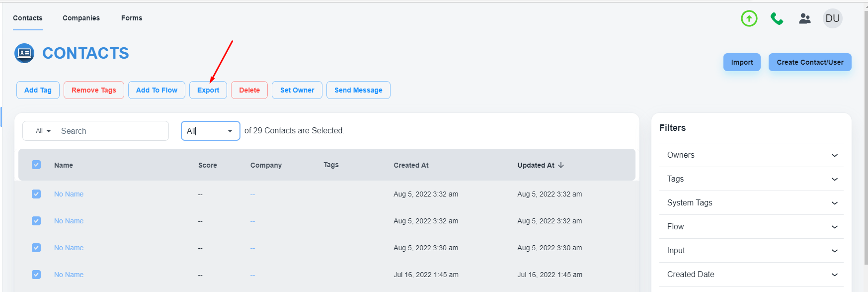
Task: Uncheck the contact created Jul 16, 2022
Action: tap(36, 275)
